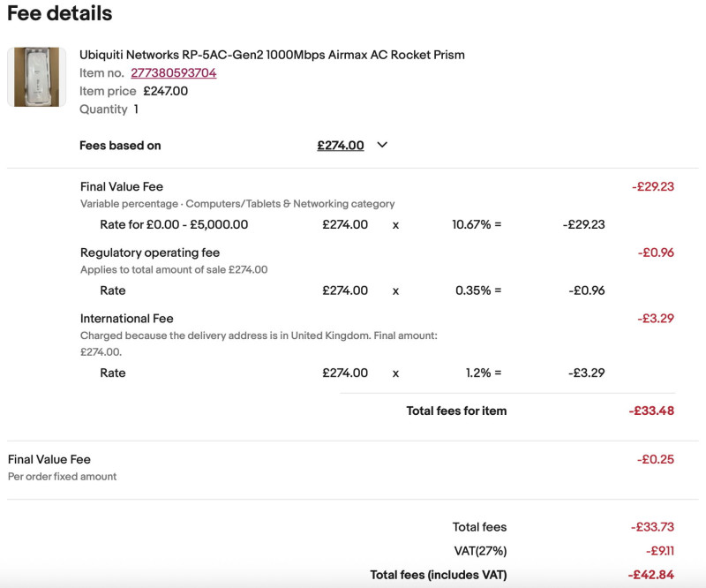
Task: Click the -£33.48 item total amount
Action: pyautogui.click(x=651, y=411)
